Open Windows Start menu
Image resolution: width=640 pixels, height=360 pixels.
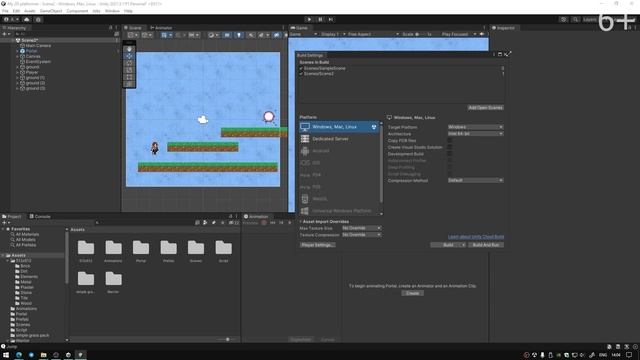(x=6, y=355)
